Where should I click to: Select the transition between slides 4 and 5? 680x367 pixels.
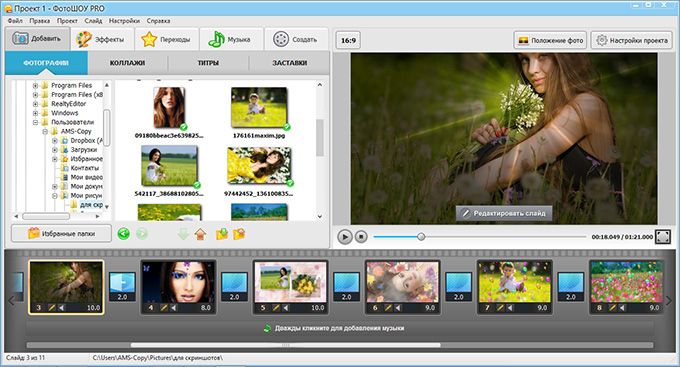coord(235,286)
